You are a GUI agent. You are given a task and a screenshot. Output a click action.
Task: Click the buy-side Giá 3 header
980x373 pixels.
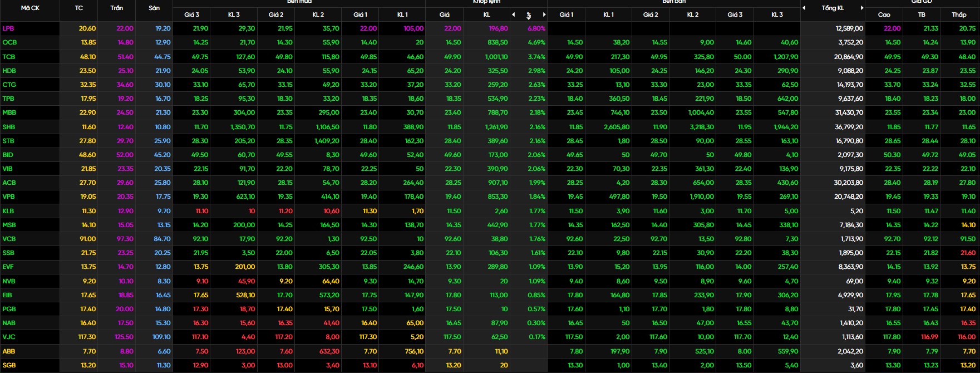pyautogui.click(x=192, y=14)
